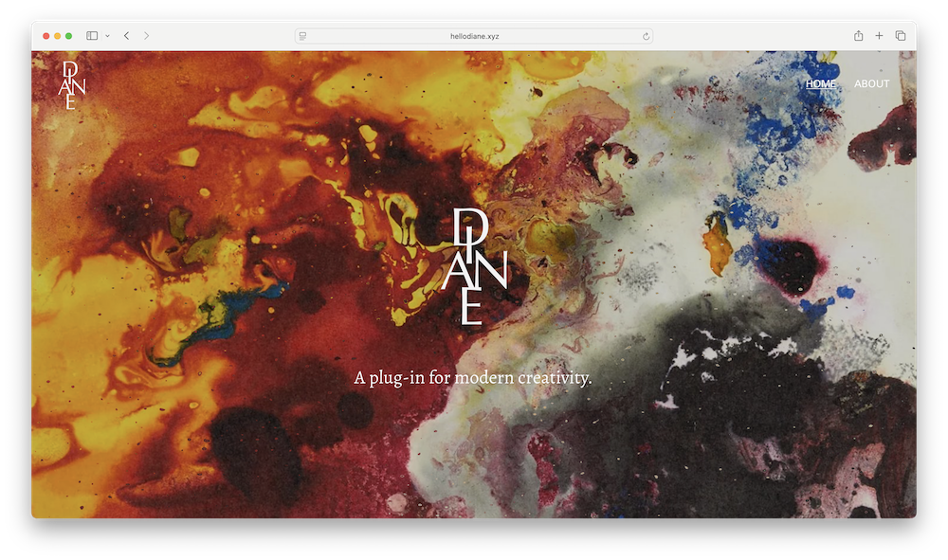
Task: Click the page settings icon in address bar
Action: point(302,36)
